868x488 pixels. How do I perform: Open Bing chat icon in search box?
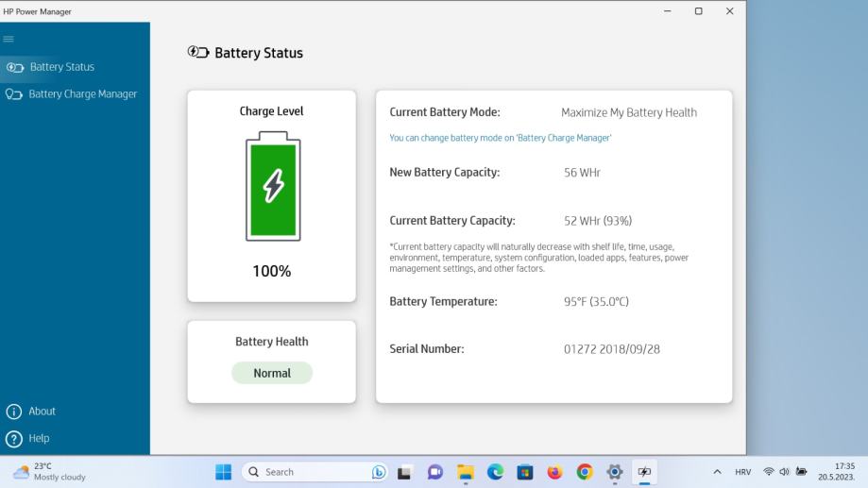379,472
